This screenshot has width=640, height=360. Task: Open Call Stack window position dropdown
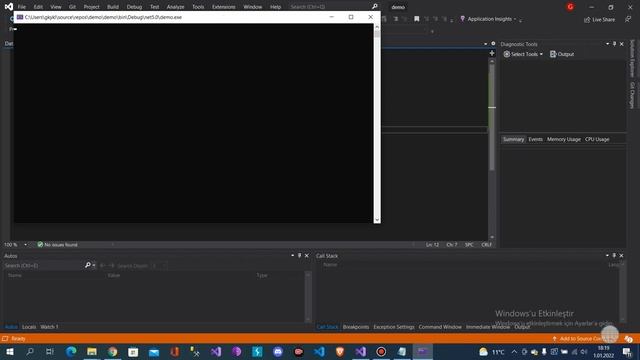coord(607,256)
